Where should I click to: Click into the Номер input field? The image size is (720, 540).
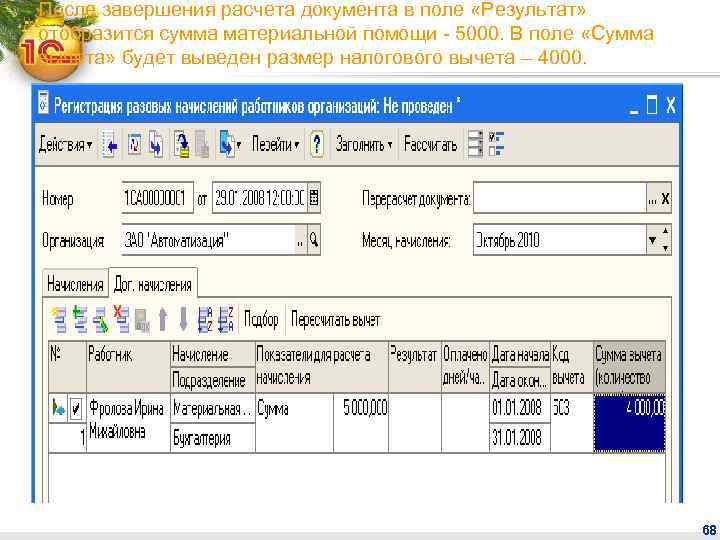[x=158, y=198]
